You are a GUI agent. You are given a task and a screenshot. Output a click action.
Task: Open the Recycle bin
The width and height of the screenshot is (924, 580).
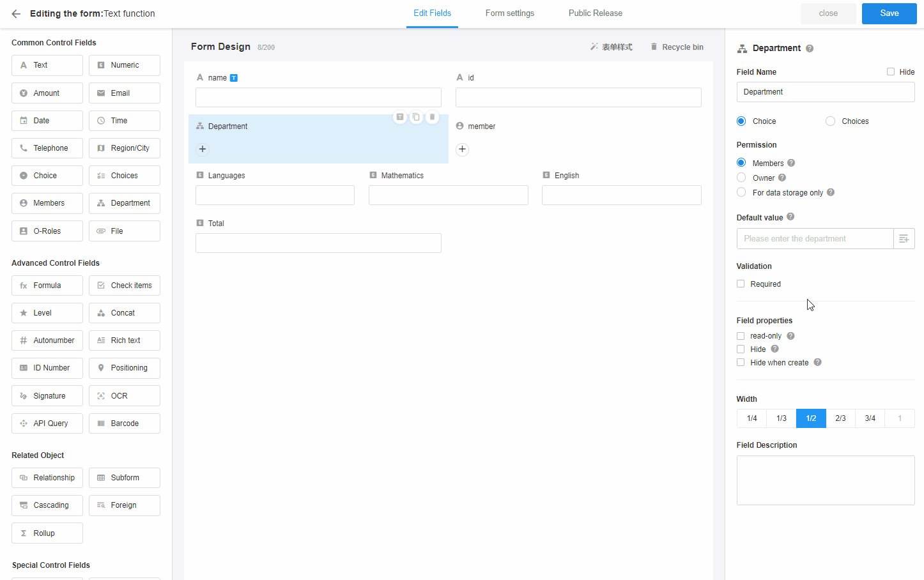point(677,47)
